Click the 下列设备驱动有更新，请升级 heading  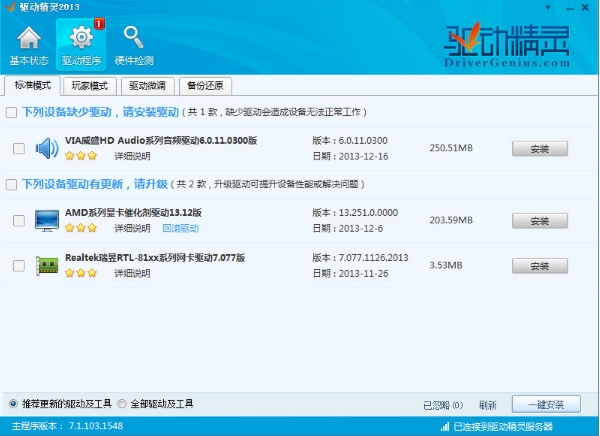[95, 184]
